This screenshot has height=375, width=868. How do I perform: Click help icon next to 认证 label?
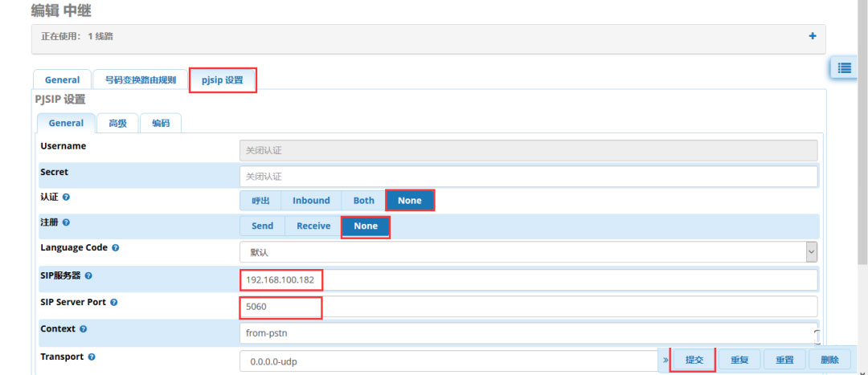(66, 197)
